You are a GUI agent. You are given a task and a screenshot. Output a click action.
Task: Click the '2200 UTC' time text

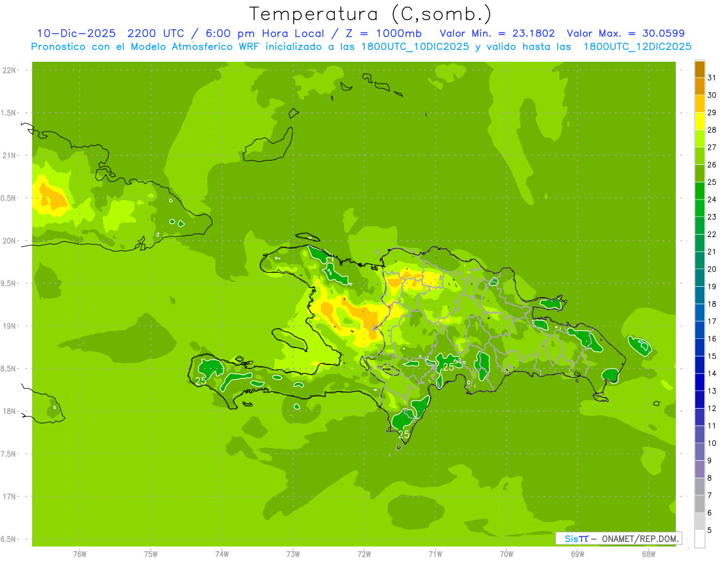pyautogui.click(x=155, y=33)
